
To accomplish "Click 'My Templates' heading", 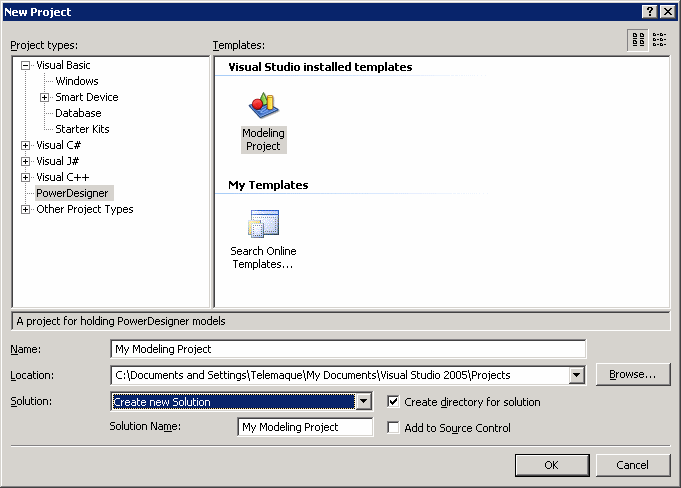I will pos(268,185).
